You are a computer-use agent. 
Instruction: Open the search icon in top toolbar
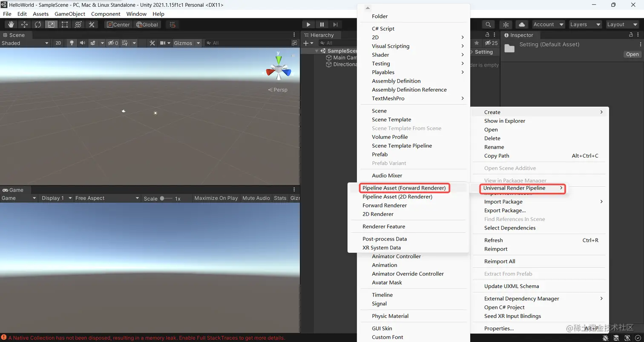[488, 24]
